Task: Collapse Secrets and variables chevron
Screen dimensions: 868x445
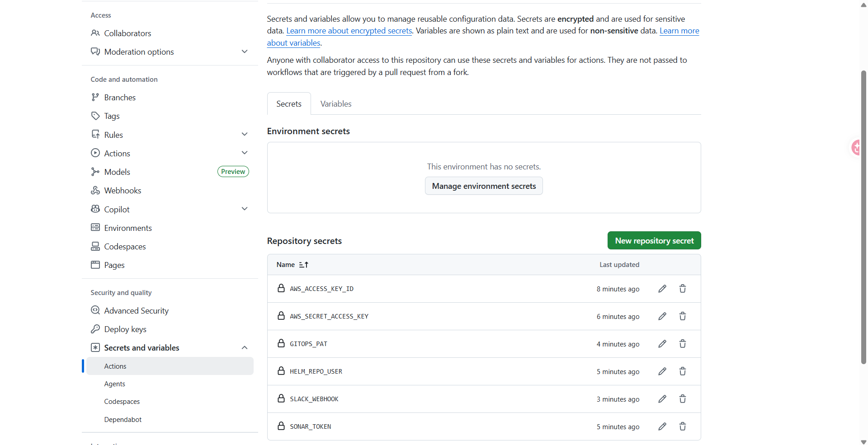Action: 245,347
